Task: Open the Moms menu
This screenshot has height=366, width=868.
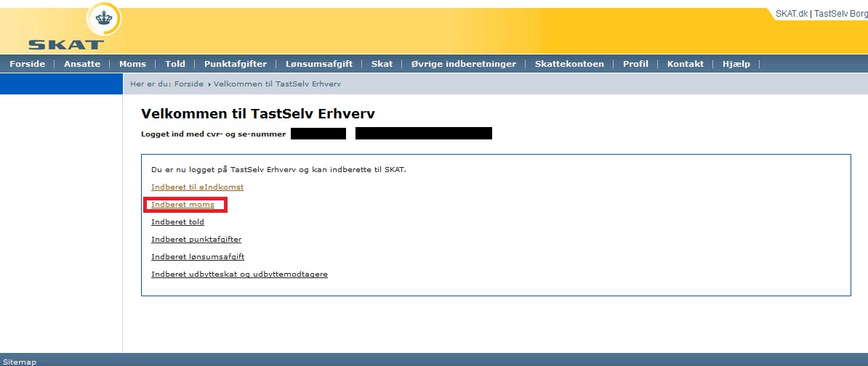Action: click(x=133, y=64)
